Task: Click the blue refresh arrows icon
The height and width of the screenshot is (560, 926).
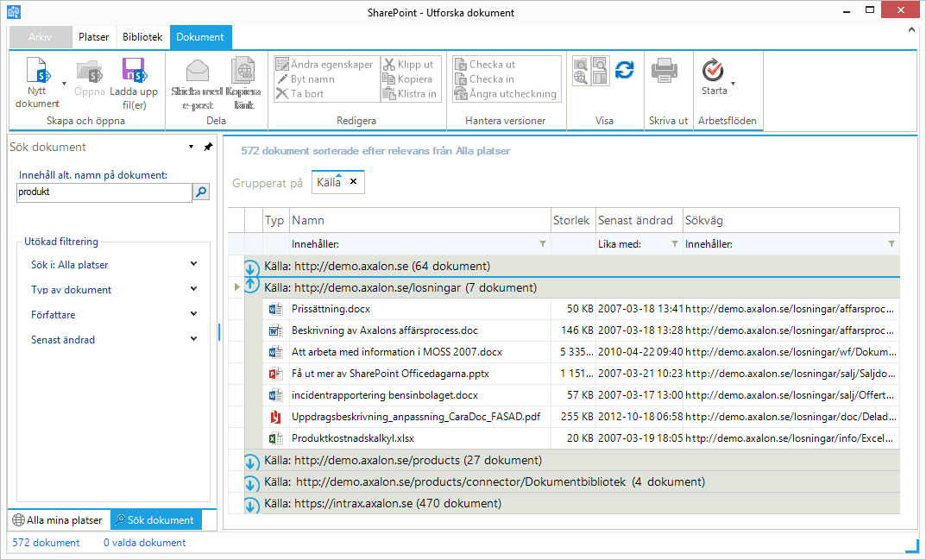Action: [624, 70]
